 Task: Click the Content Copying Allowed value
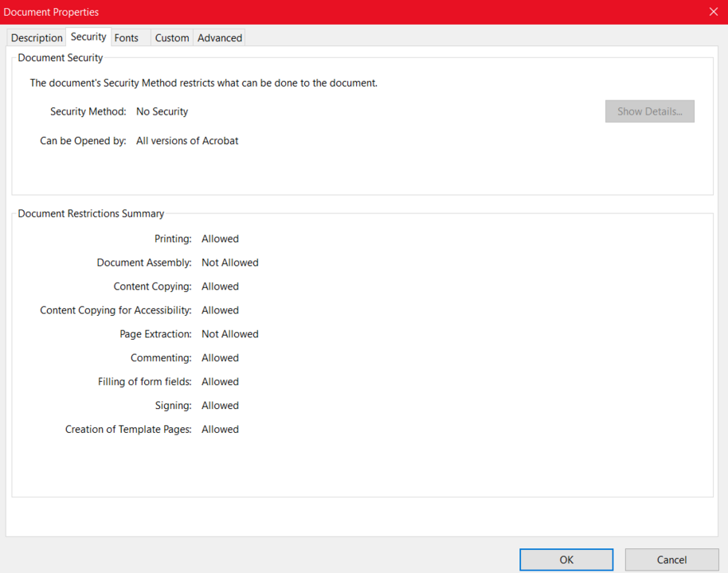click(220, 286)
